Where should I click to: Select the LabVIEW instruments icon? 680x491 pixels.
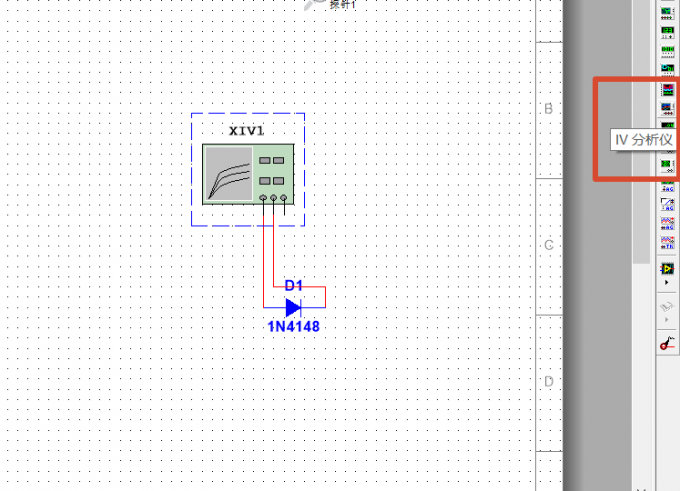pos(667,269)
